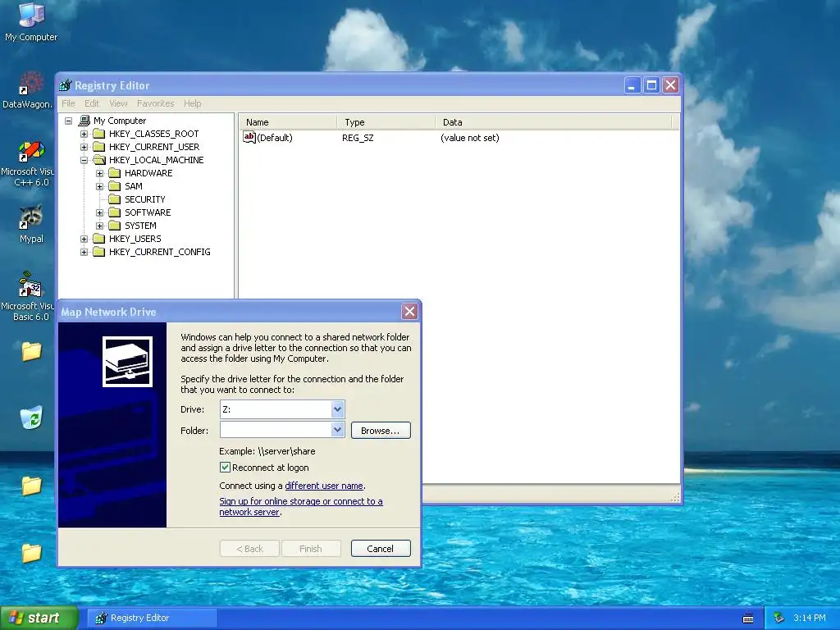Image resolution: width=840 pixels, height=630 pixels.
Task: Select the SYSTEM key label
Action: point(140,226)
